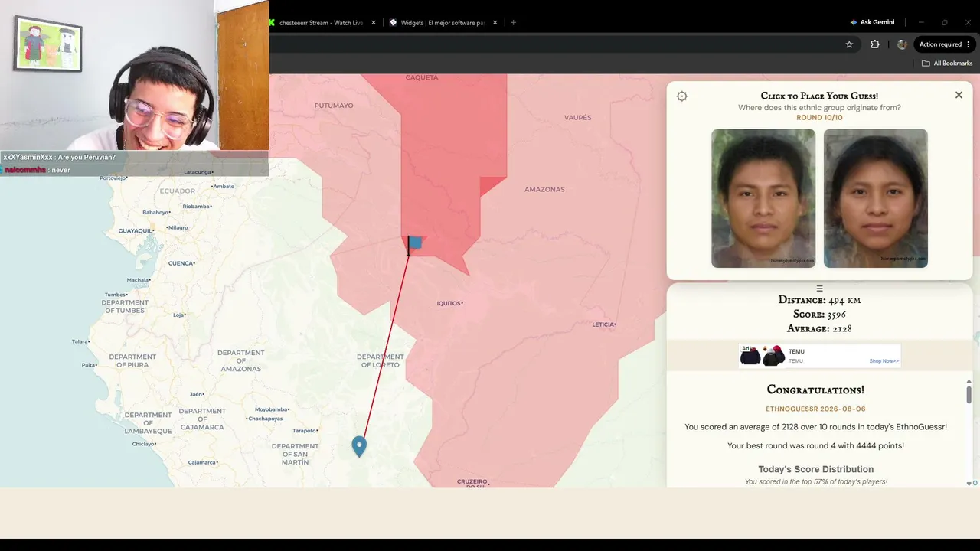Click the Amazonas region label near Vaupés
980x551 pixels.
click(544, 190)
